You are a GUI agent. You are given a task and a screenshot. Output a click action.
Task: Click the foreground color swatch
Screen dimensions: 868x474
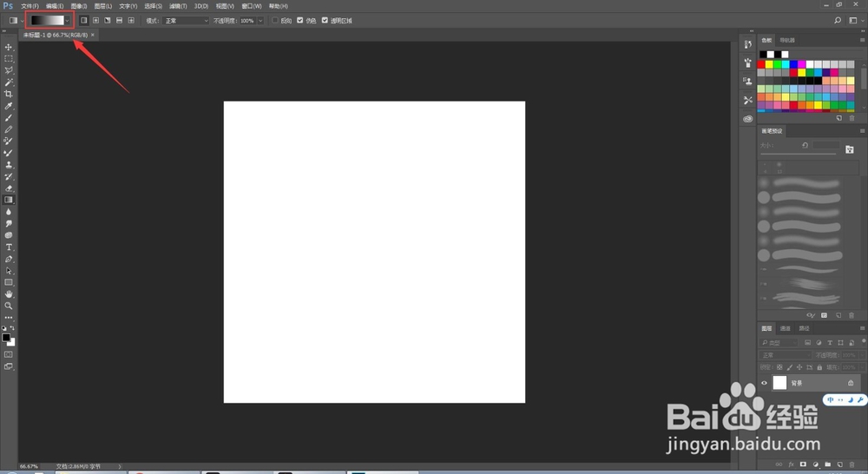pos(6,337)
